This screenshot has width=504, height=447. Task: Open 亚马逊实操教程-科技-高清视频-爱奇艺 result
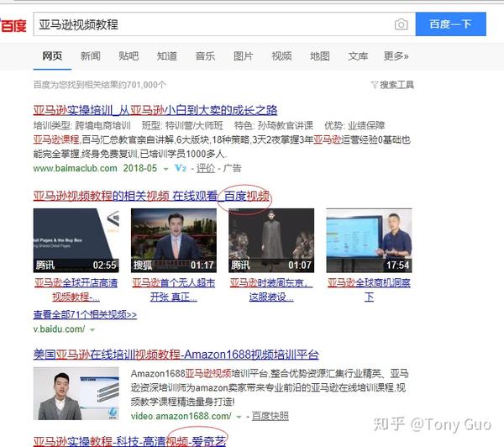[129, 441]
